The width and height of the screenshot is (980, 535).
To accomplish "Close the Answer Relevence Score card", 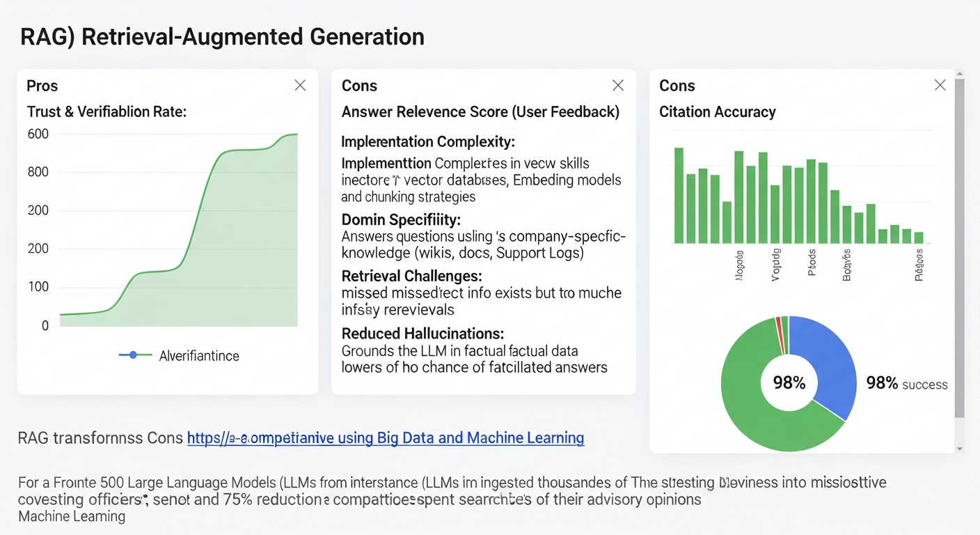I will pyautogui.click(x=617, y=85).
